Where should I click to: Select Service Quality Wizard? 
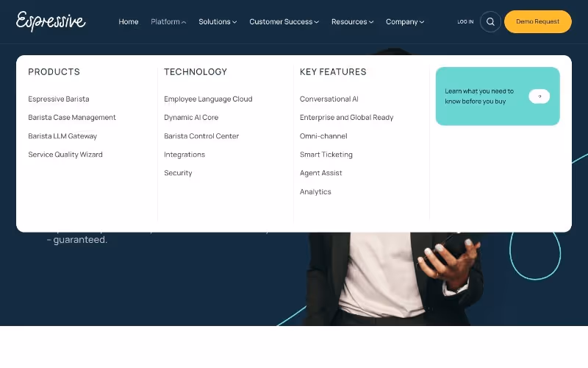(x=65, y=155)
